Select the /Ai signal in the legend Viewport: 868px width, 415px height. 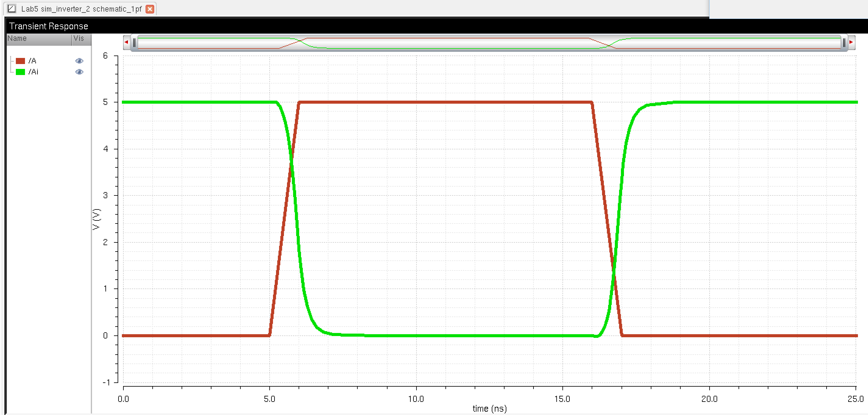pos(33,72)
